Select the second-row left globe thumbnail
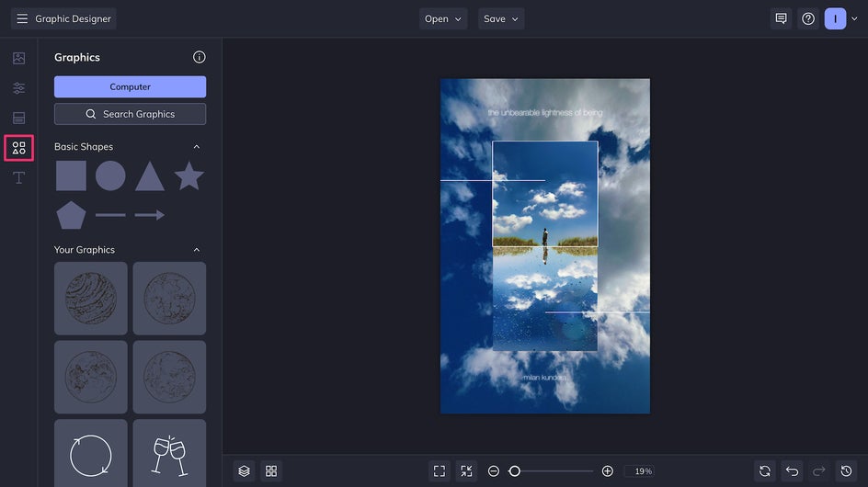 [91, 377]
